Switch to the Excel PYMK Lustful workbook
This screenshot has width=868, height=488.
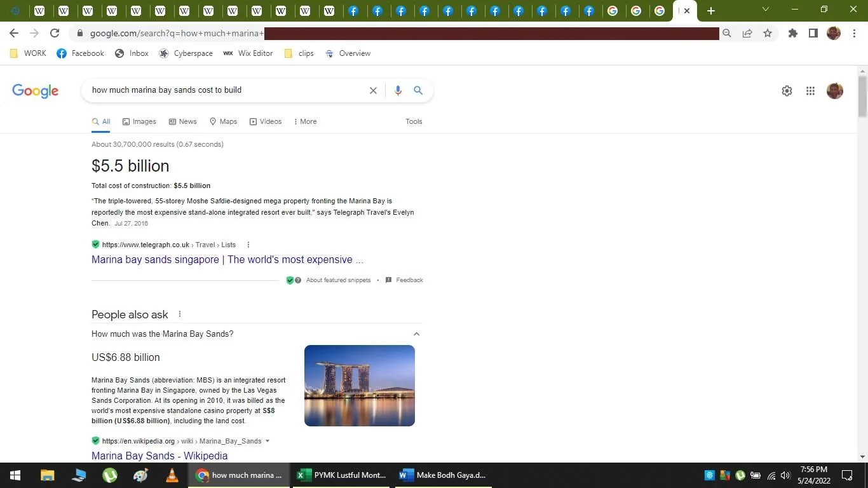coord(342,475)
